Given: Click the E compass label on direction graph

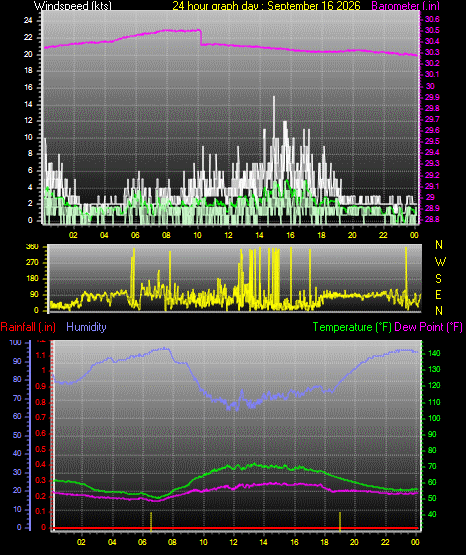Looking at the screenshot, I should click(438, 294).
